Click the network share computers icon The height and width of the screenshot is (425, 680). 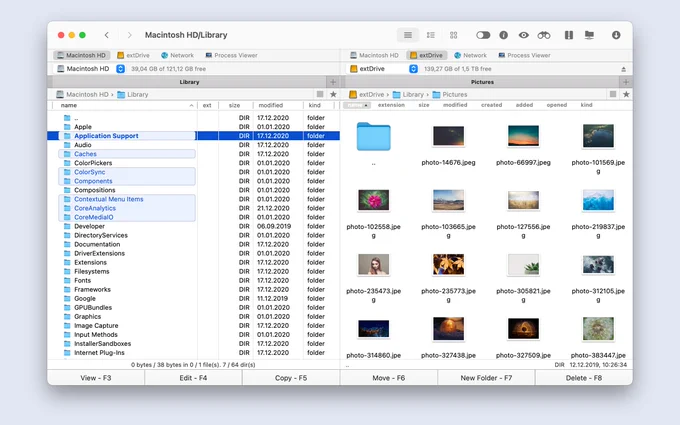589,35
